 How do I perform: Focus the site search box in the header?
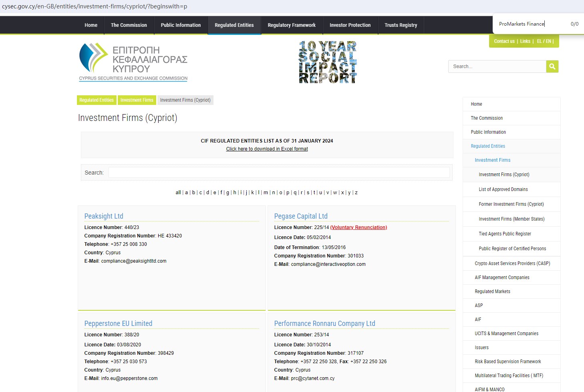coord(497,66)
